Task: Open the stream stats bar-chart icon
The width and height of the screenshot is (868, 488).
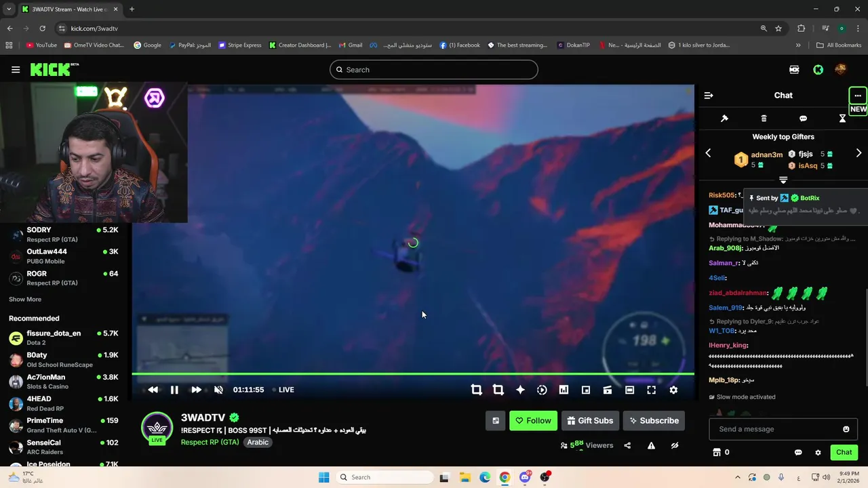Action: (564, 390)
